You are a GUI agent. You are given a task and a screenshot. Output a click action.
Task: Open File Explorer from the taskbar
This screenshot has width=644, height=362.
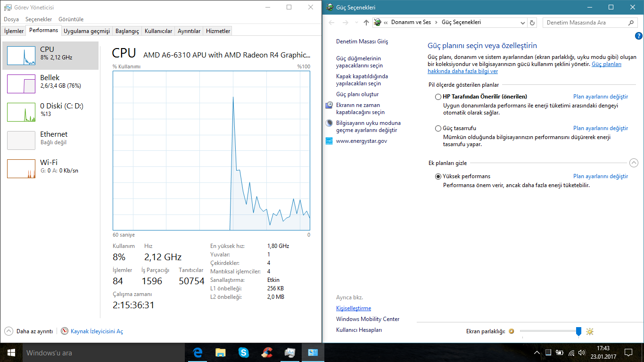coord(220,353)
